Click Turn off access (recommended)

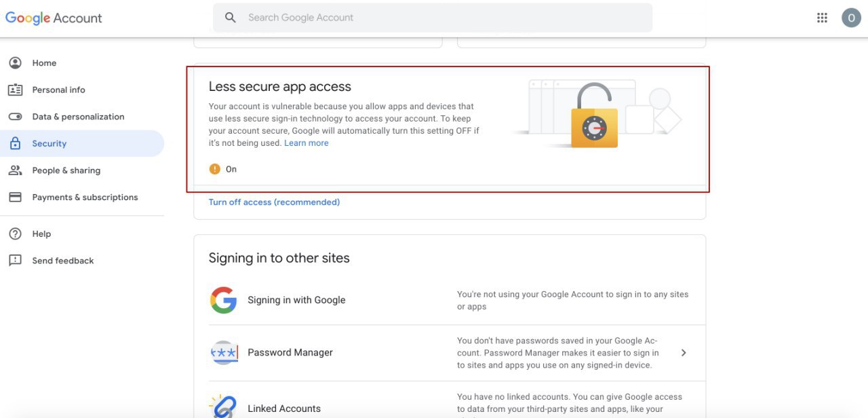(274, 202)
